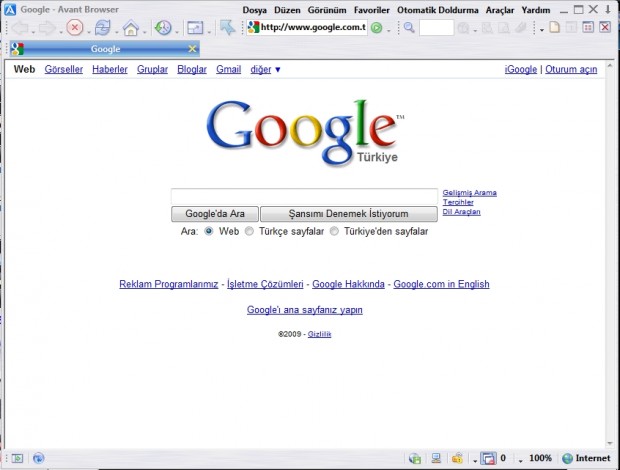Click the green status bar icon at bottom-left
Screen dimensions: 620x470
(x=17, y=458)
